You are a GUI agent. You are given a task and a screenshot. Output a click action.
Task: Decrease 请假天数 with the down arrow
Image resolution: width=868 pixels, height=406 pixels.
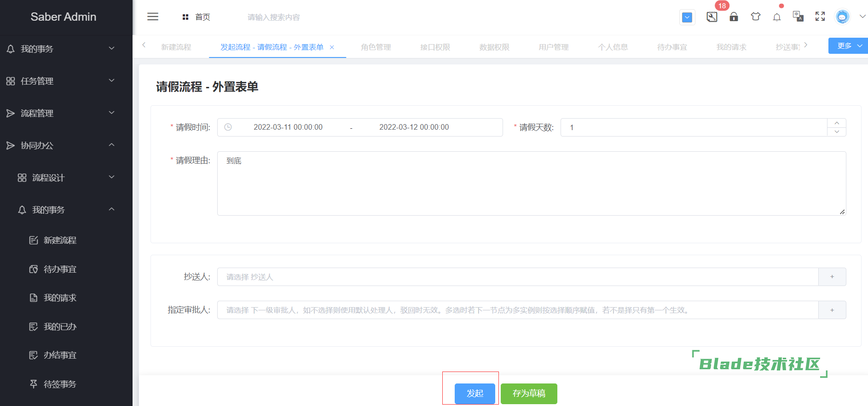pyautogui.click(x=837, y=132)
